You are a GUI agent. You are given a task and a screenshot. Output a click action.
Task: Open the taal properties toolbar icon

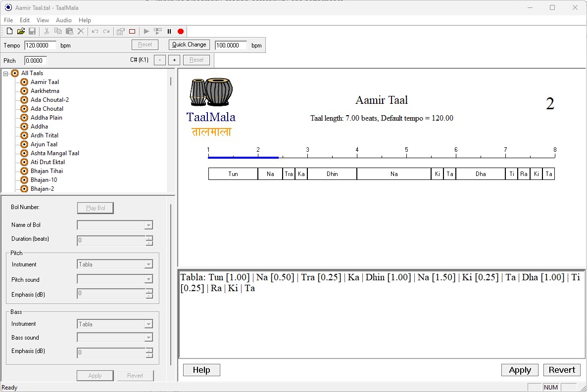121,32
